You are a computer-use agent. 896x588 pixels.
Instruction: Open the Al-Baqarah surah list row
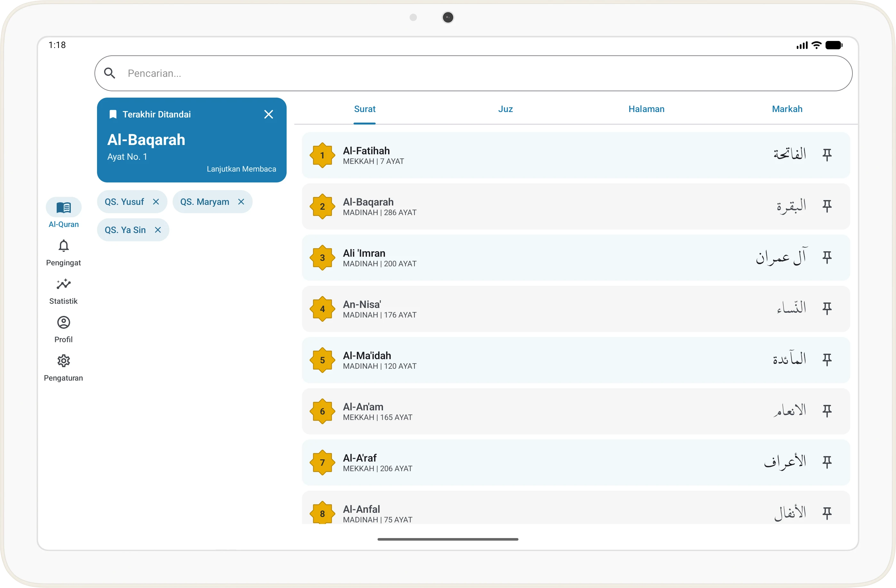(x=576, y=206)
